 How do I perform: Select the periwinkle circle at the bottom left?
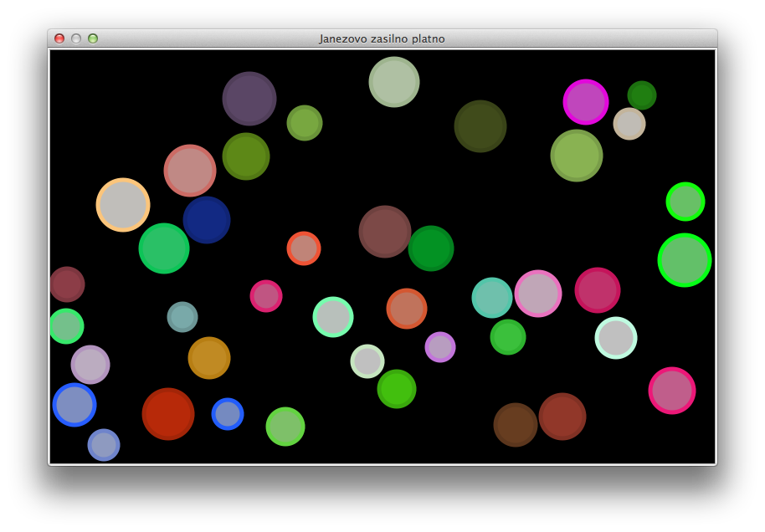coord(104,445)
